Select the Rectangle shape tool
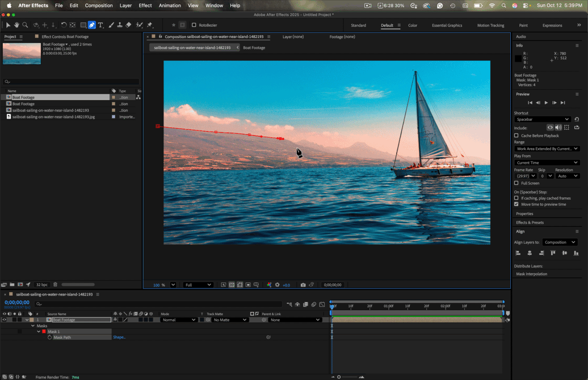 click(83, 25)
